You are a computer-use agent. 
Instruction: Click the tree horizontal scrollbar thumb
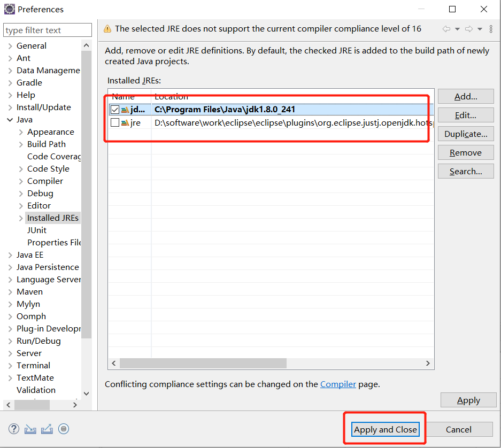coord(32,405)
